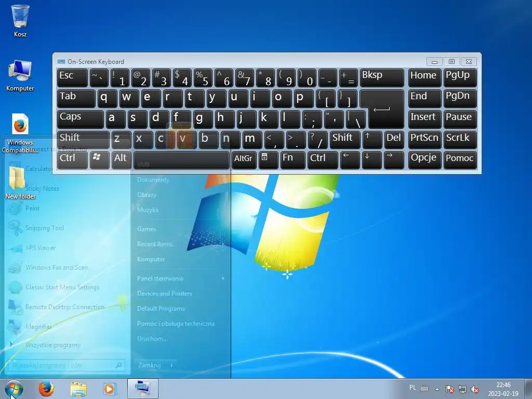The image size is (532, 399).
Task: Click the Paint icon in Start menu
Action: [x=15, y=208]
